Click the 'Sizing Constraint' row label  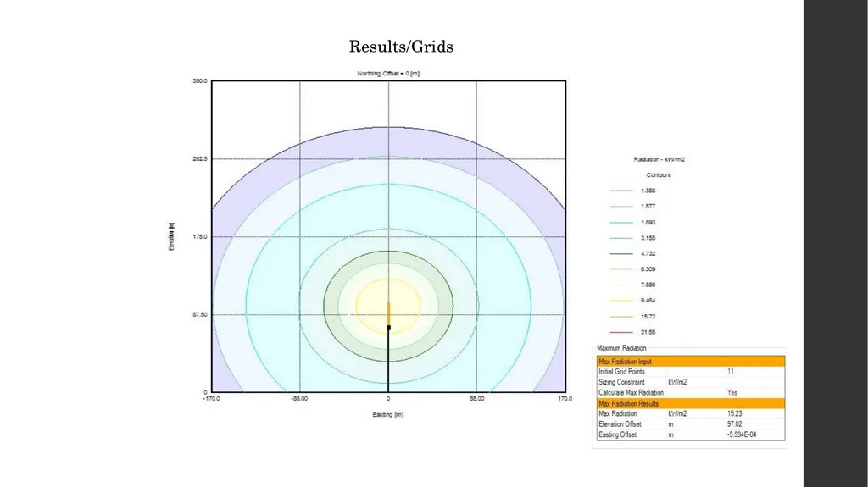coord(621,383)
